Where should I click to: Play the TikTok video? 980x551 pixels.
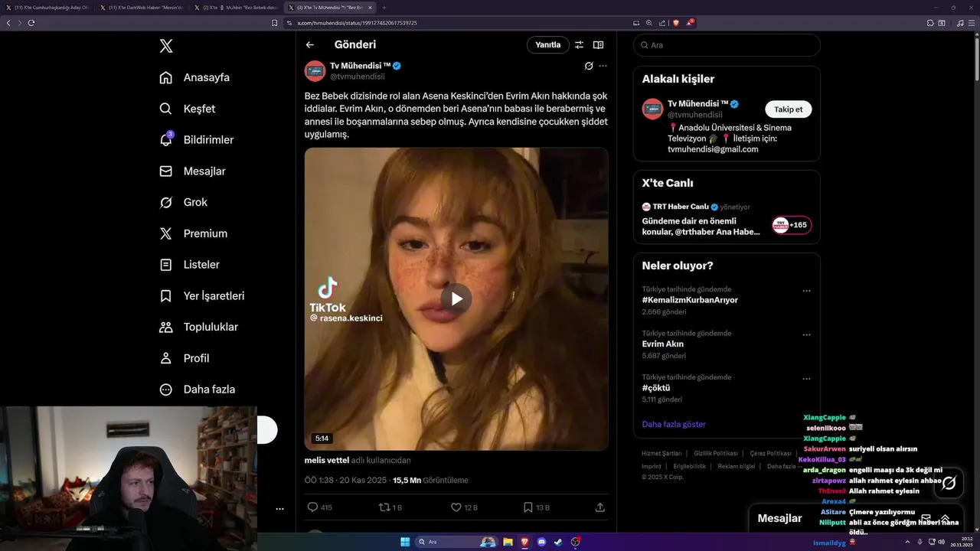(x=456, y=298)
